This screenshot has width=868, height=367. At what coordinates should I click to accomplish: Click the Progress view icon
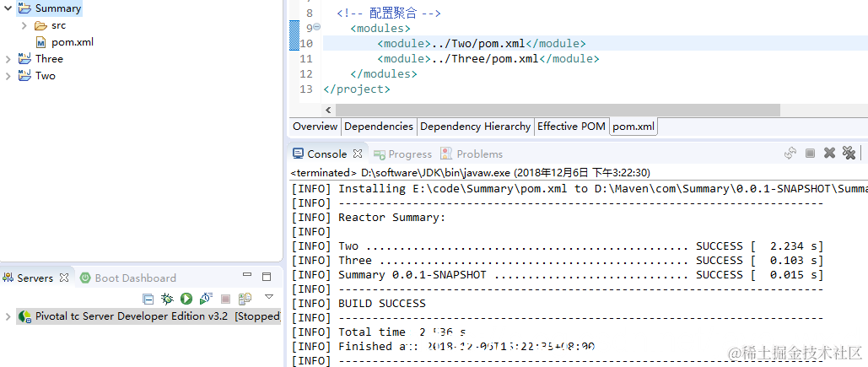(380, 154)
